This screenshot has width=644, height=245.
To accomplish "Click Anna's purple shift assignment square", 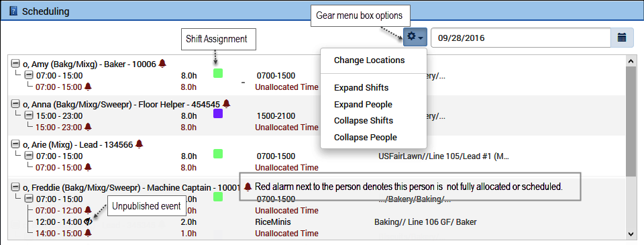I will (x=218, y=114).
